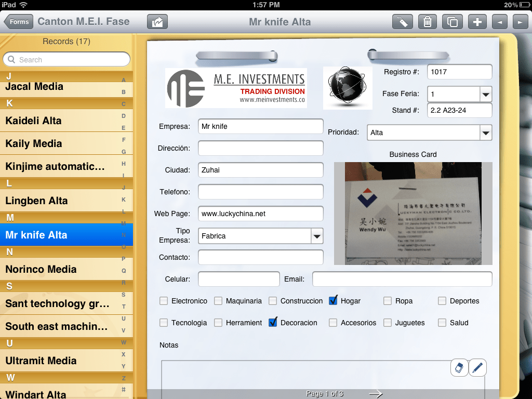Open the Prioridad dropdown
532x399 pixels.
(486, 132)
